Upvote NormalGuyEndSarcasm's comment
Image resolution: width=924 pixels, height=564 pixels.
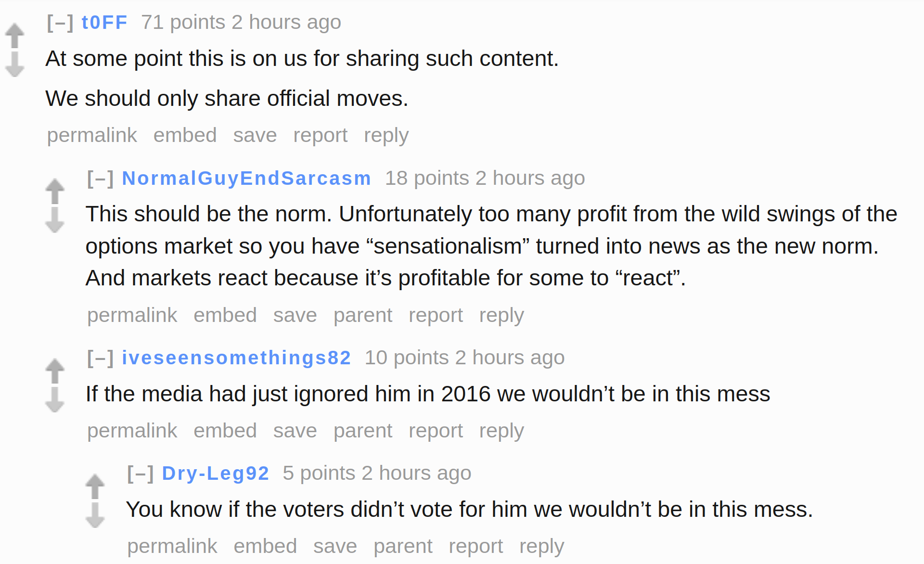point(55,191)
